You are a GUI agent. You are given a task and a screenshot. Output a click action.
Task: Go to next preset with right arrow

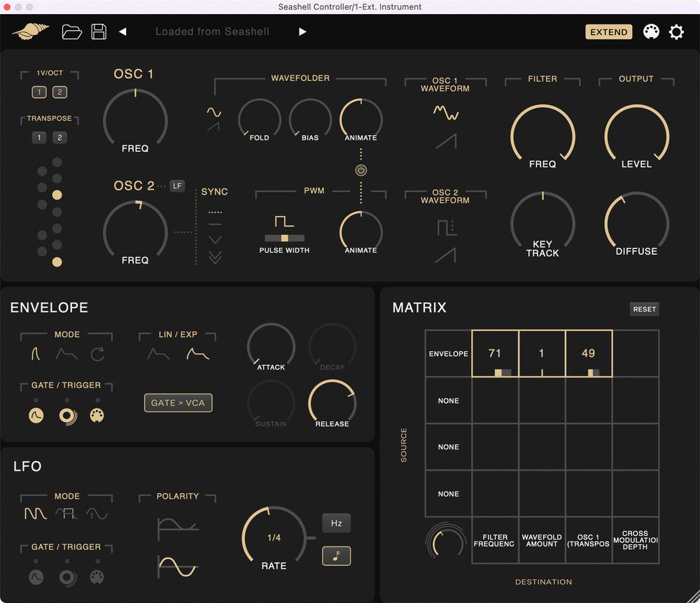pyautogui.click(x=302, y=31)
